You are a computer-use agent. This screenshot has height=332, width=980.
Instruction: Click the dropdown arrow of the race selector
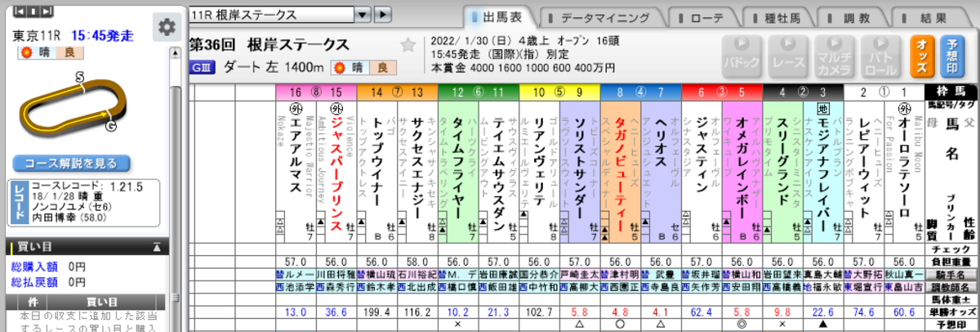click(363, 15)
